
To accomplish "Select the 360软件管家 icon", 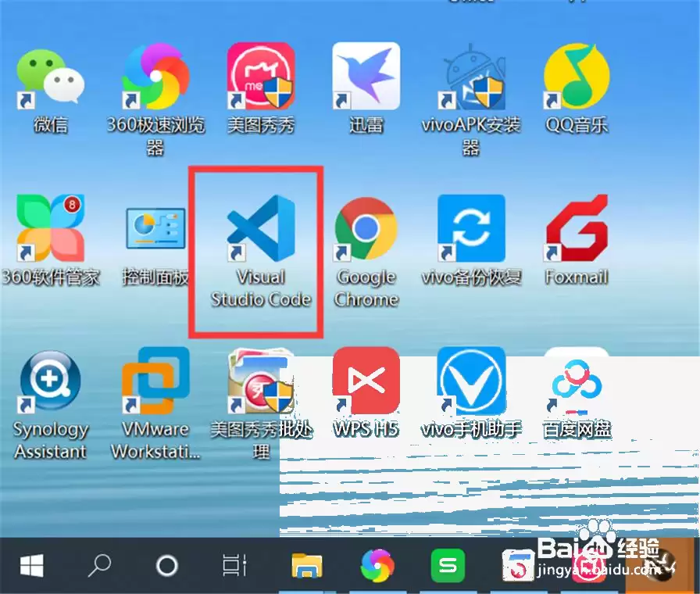I will pyautogui.click(x=51, y=227).
